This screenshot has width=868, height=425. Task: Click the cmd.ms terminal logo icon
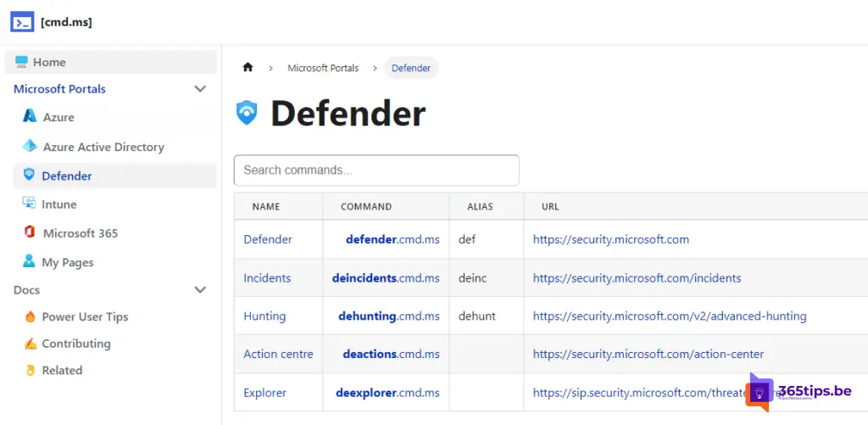tap(22, 22)
